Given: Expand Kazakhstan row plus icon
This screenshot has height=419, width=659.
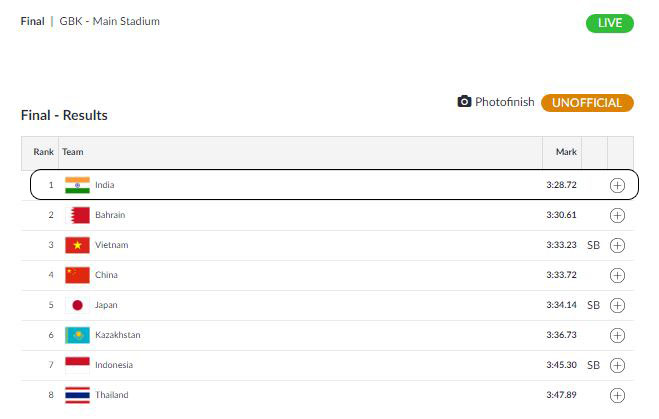Looking at the screenshot, I should (617, 335).
